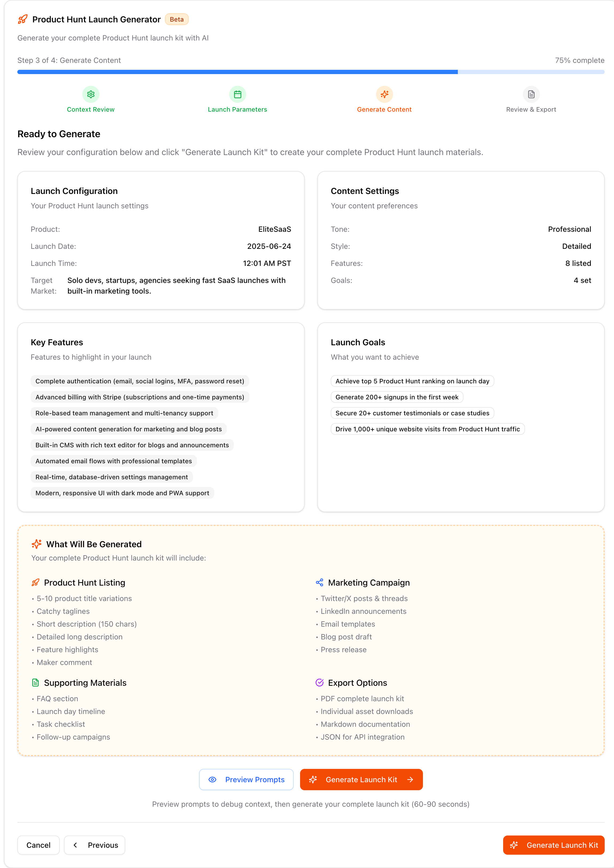
Task: Select the Generate Content sparkle icon
Action: coord(384,95)
